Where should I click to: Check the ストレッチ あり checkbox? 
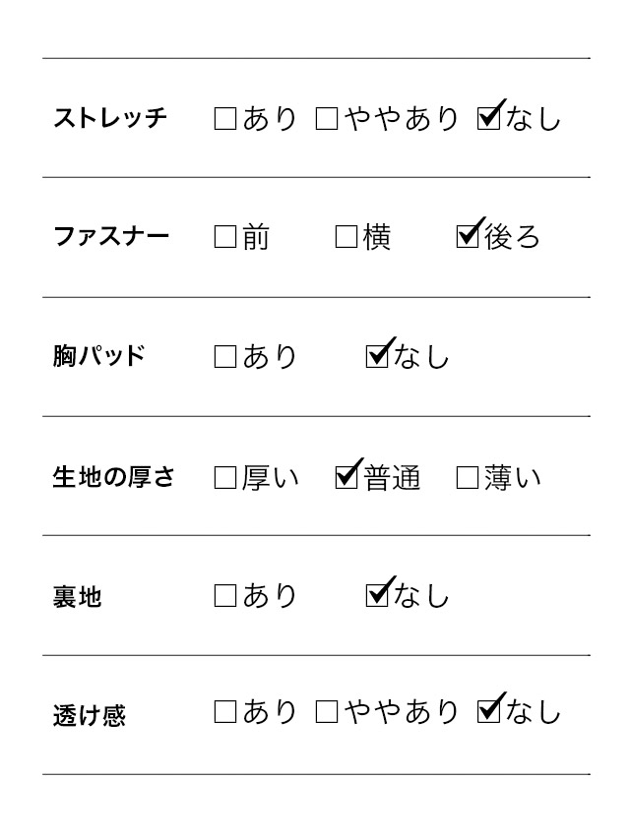click(225, 119)
